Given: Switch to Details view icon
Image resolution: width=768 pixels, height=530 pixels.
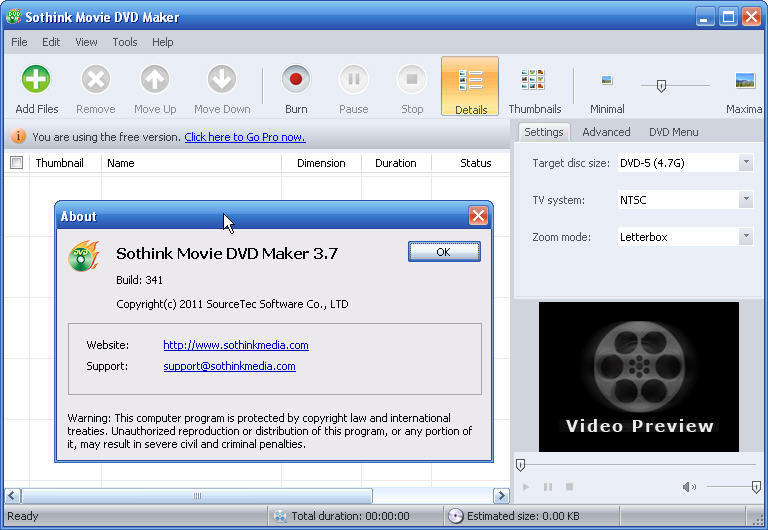Looking at the screenshot, I should [470, 80].
